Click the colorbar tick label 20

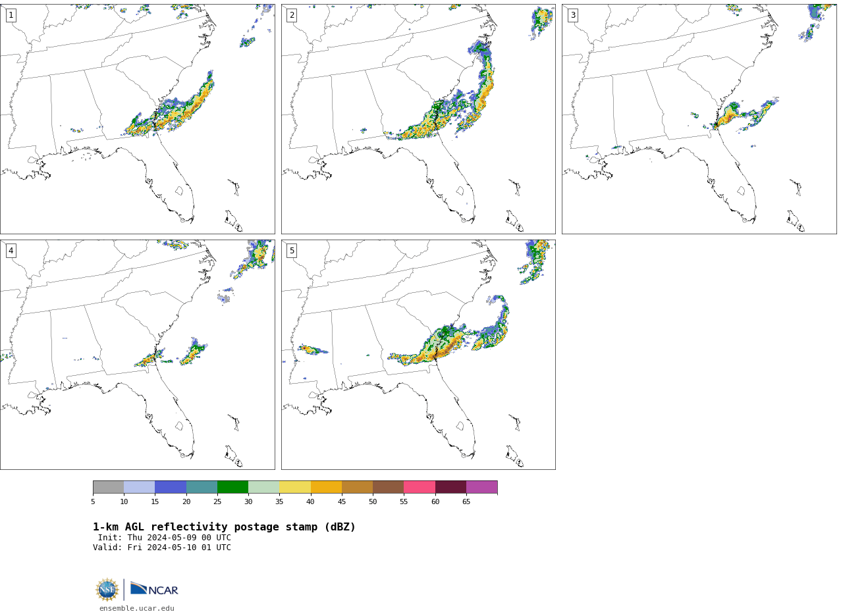(x=186, y=502)
